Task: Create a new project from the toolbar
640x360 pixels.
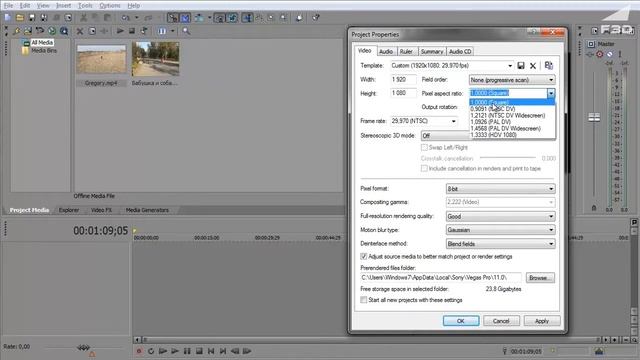Action: pos(7,18)
